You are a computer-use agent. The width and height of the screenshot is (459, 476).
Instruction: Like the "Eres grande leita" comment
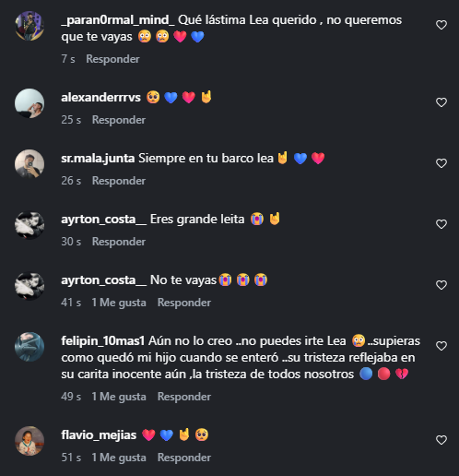click(441, 224)
